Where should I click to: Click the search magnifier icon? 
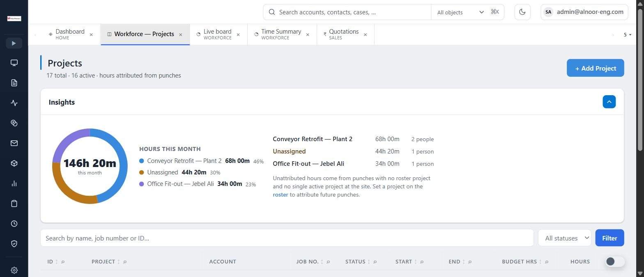coord(271,12)
